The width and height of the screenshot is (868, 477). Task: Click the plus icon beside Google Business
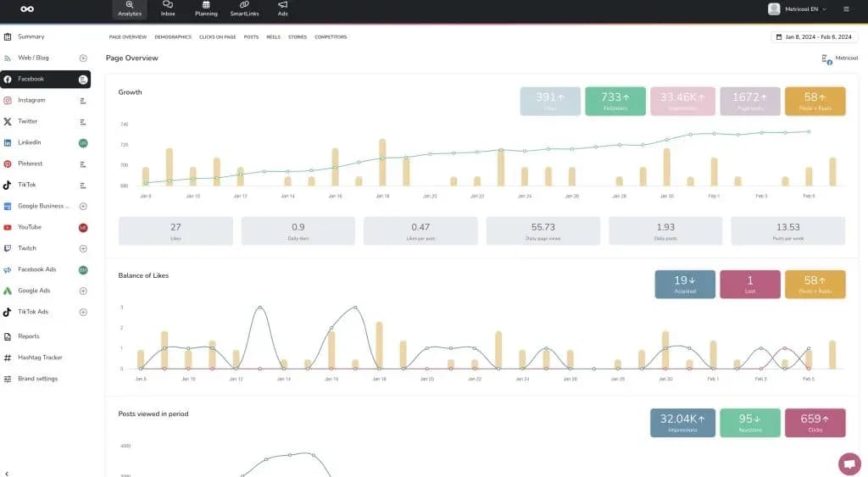[x=83, y=207]
